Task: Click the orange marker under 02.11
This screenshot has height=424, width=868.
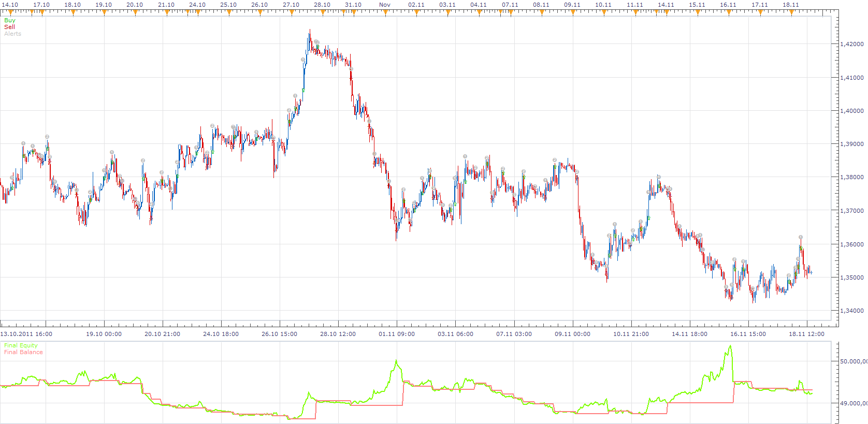Action: pyautogui.click(x=416, y=12)
